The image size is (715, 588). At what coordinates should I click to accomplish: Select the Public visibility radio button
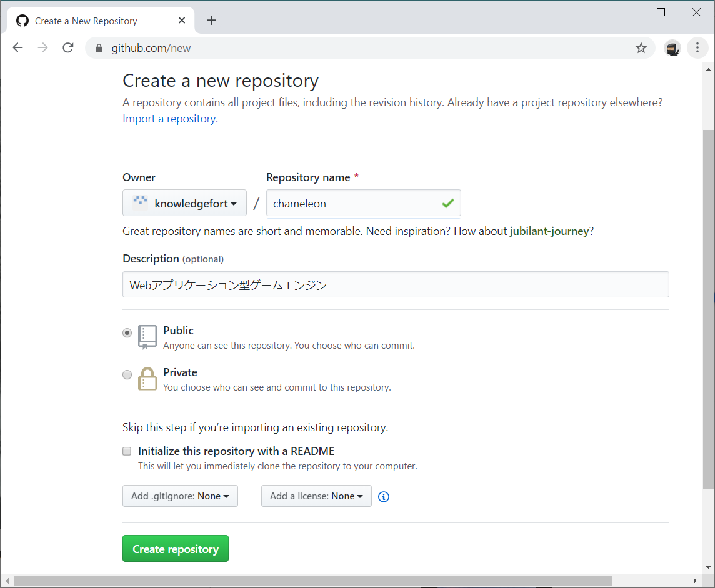(x=127, y=332)
